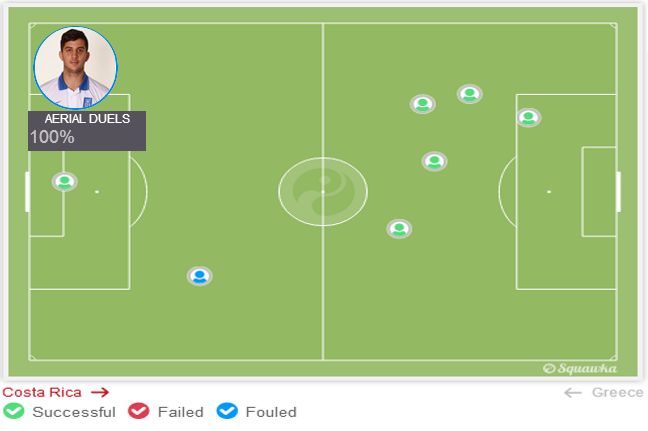648x431 pixels.
Task: Open the player's portrait photo
Action: tap(75, 68)
